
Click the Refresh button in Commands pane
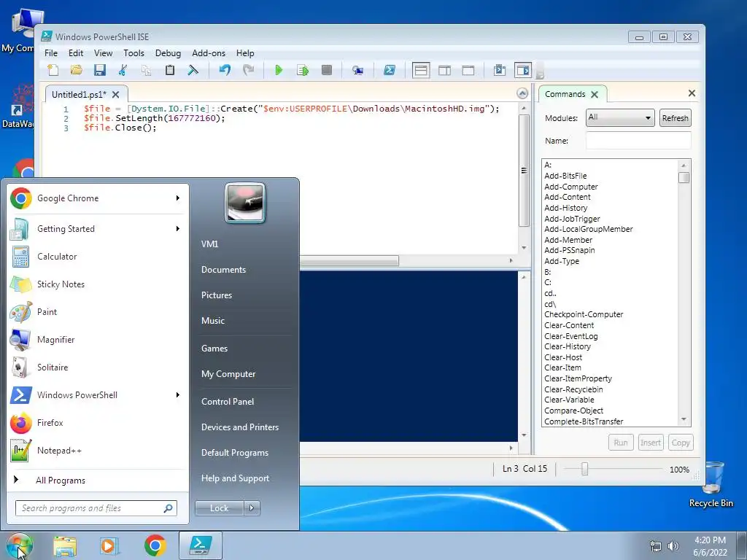click(x=675, y=118)
